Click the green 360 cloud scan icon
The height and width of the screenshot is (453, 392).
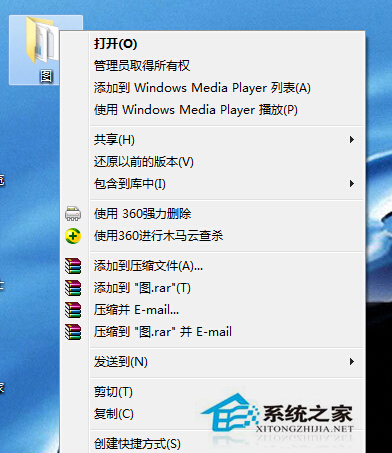tap(73, 236)
